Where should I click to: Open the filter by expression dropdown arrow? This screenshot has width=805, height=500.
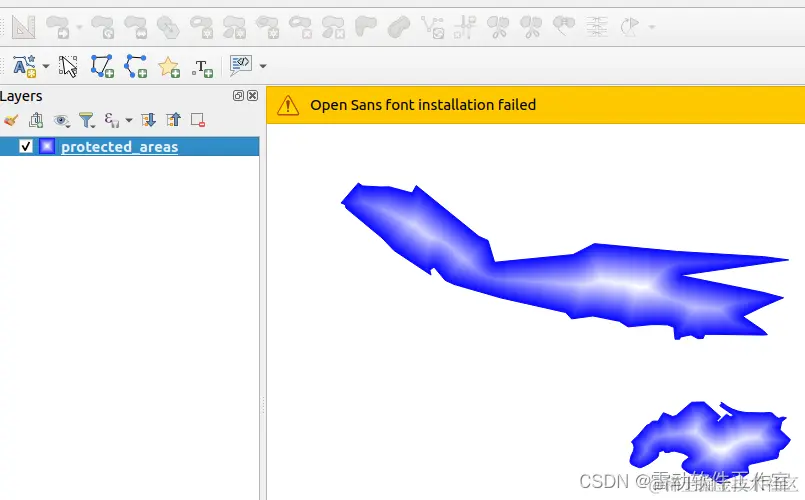point(129,121)
